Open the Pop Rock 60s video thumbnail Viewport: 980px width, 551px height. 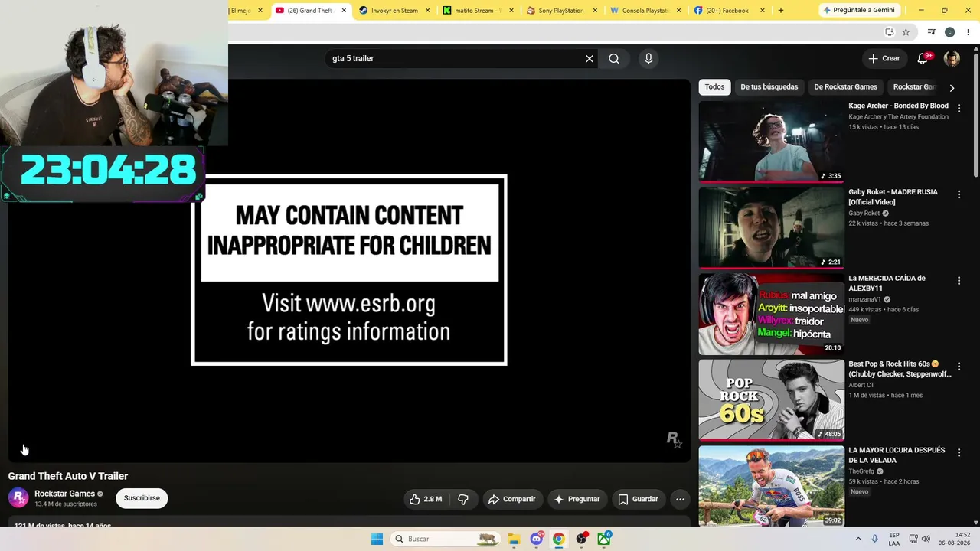pyautogui.click(x=772, y=400)
